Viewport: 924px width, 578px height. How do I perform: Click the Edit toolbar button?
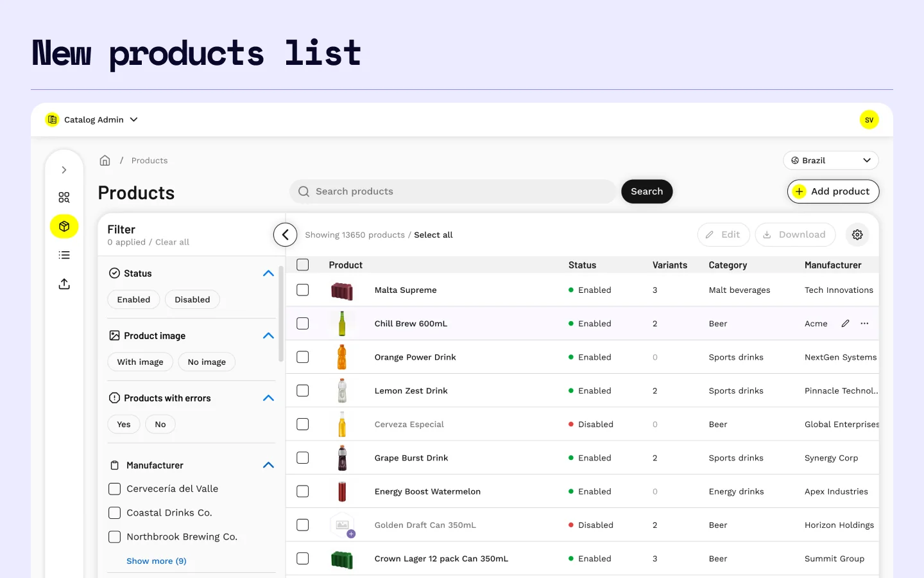[724, 235]
